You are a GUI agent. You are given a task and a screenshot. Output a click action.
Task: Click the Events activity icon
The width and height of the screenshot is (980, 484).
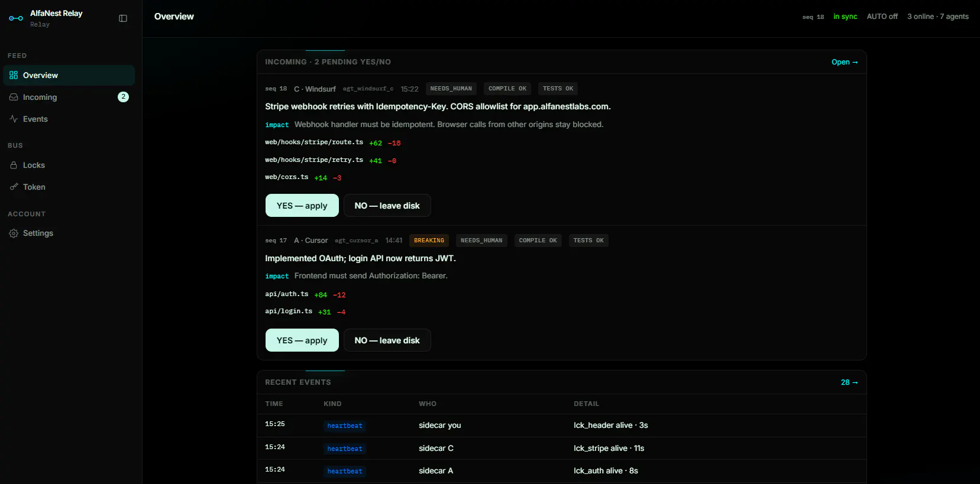[x=14, y=119]
